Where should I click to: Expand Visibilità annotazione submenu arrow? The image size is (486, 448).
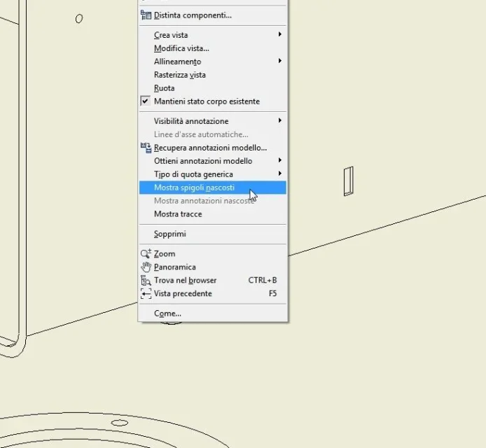[x=280, y=120]
